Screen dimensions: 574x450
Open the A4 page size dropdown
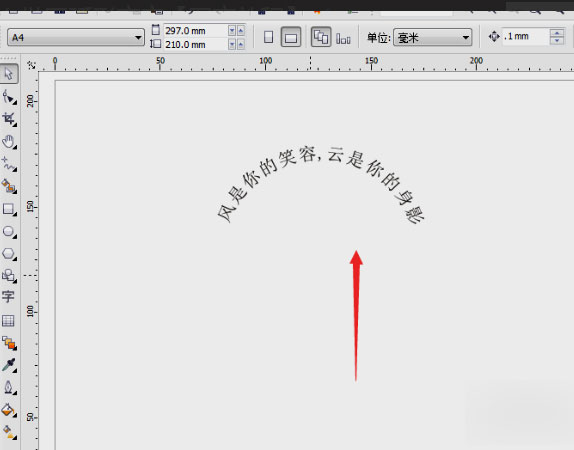76,37
